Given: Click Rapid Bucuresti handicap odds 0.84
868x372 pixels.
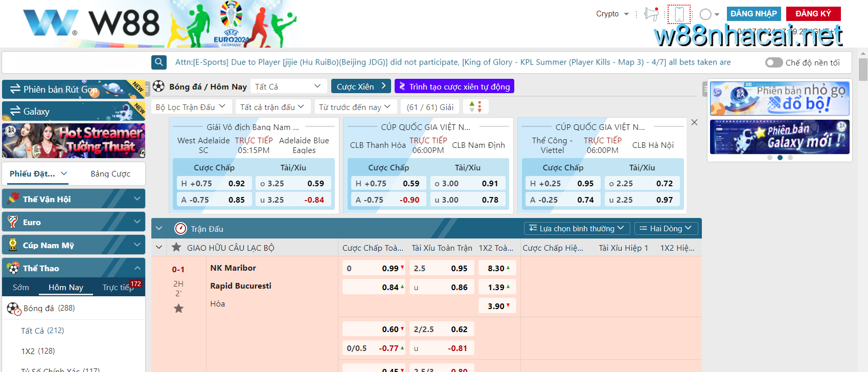Looking at the screenshot, I should pyautogui.click(x=374, y=287).
